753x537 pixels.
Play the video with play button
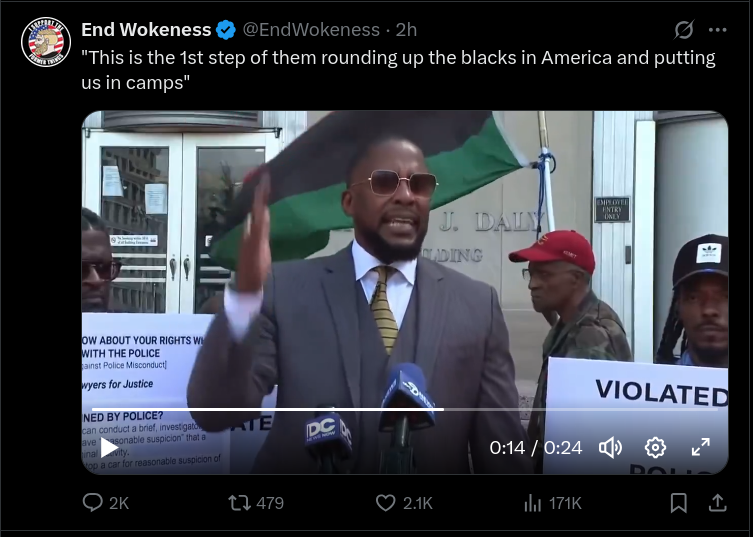[109, 448]
